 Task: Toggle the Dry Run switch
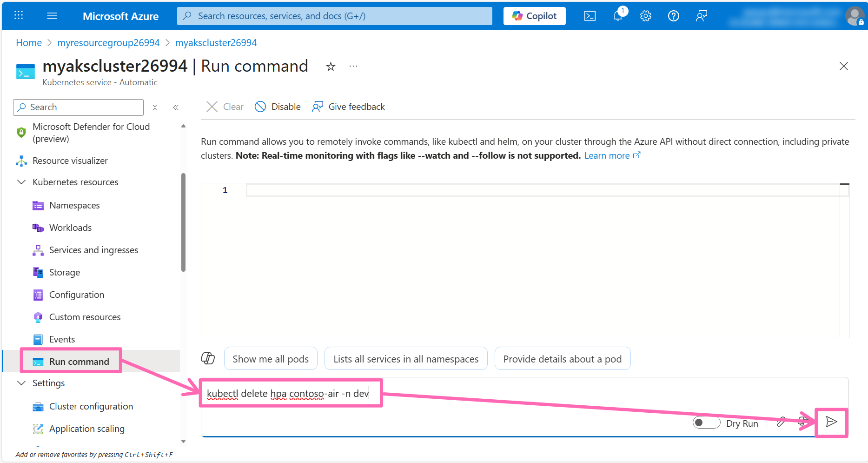click(706, 423)
